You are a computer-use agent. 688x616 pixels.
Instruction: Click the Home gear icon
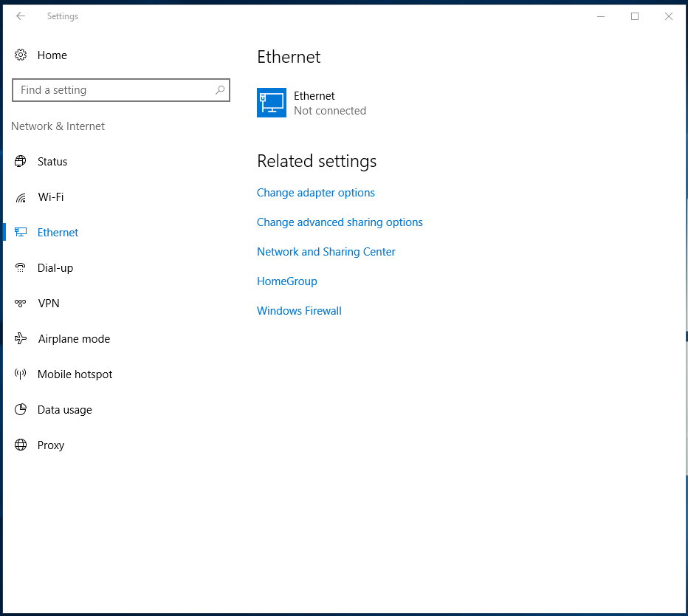coord(21,55)
